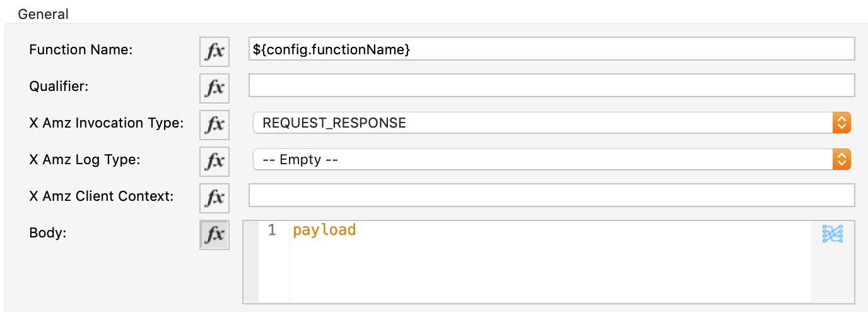
Task: Click orange arrows on the Empty combo box
Action: pyautogui.click(x=842, y=160)
